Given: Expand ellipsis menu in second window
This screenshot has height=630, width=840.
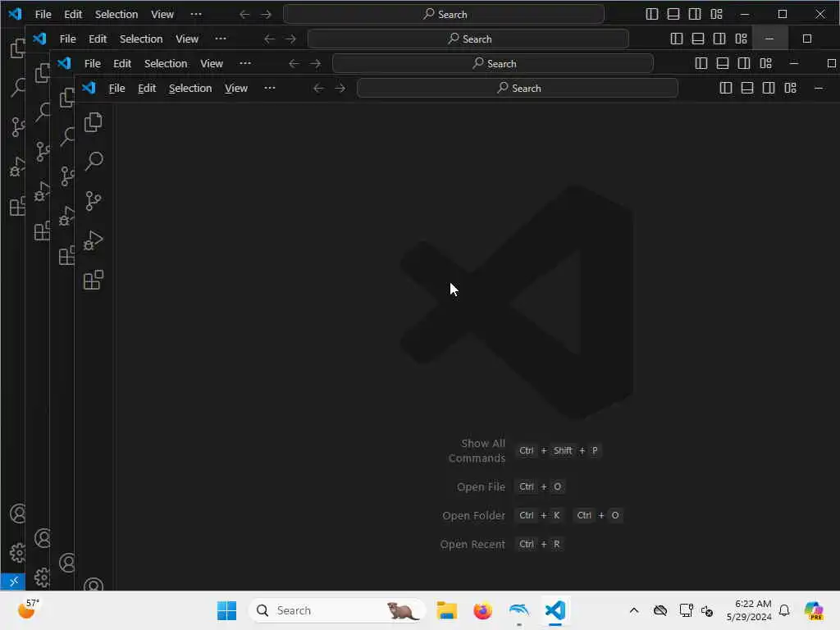Looking at the screenshot, I should point(221,39).
